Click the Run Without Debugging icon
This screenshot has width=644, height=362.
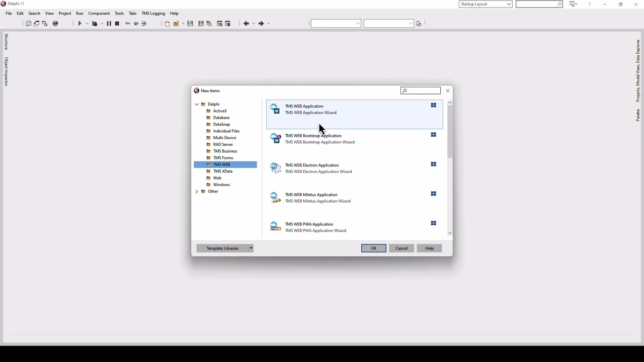(94, 24)
